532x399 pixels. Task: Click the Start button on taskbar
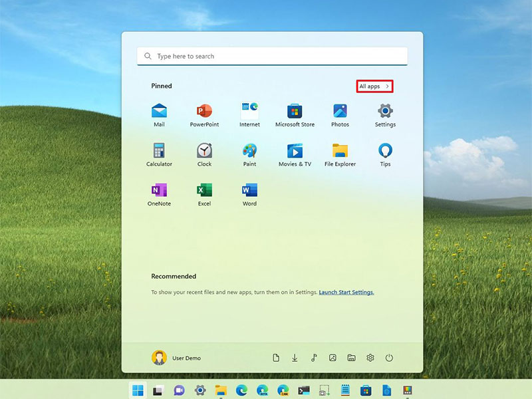[138, 390]
